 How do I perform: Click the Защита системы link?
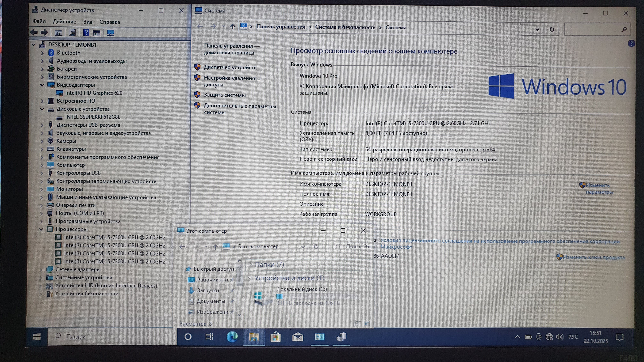tap(225, 95)
